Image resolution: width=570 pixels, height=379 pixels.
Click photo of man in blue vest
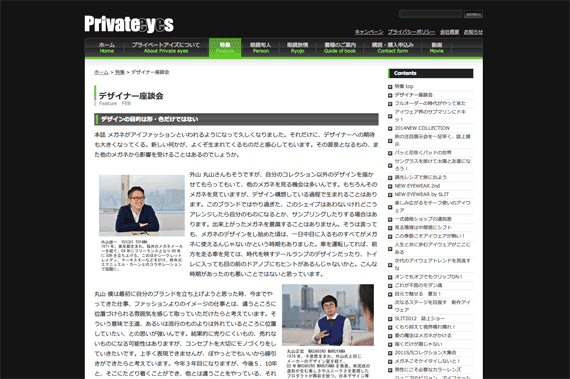tap(328, 315)
